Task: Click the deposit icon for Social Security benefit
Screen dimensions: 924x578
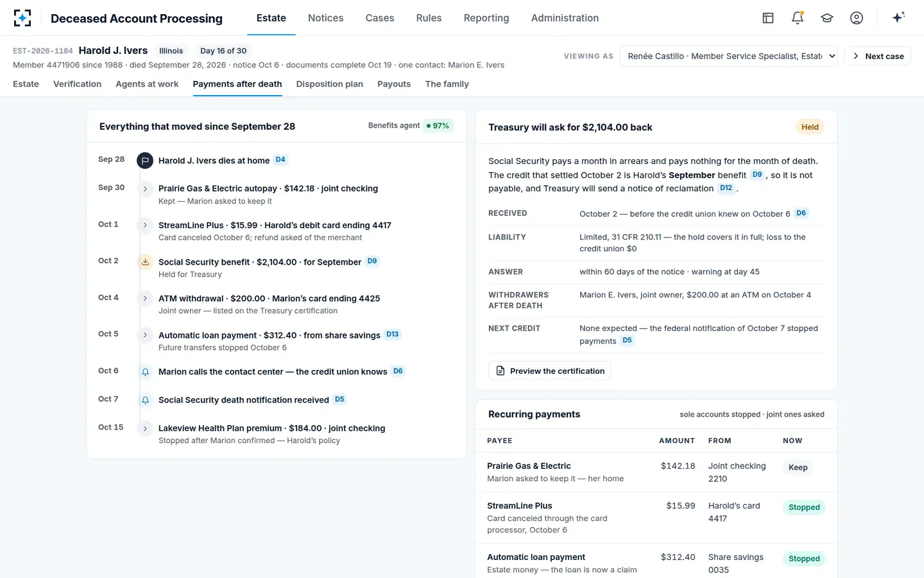Action: tap(145, 261)
